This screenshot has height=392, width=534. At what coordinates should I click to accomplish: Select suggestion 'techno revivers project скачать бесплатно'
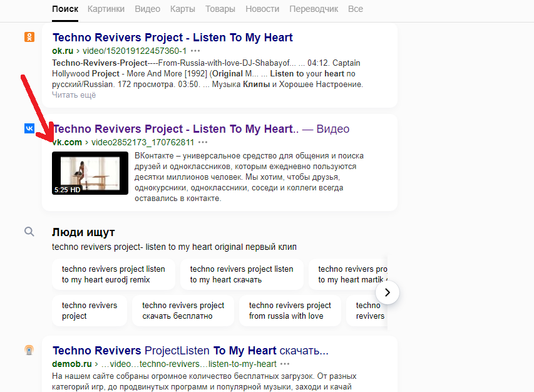(x=183, y=311)
